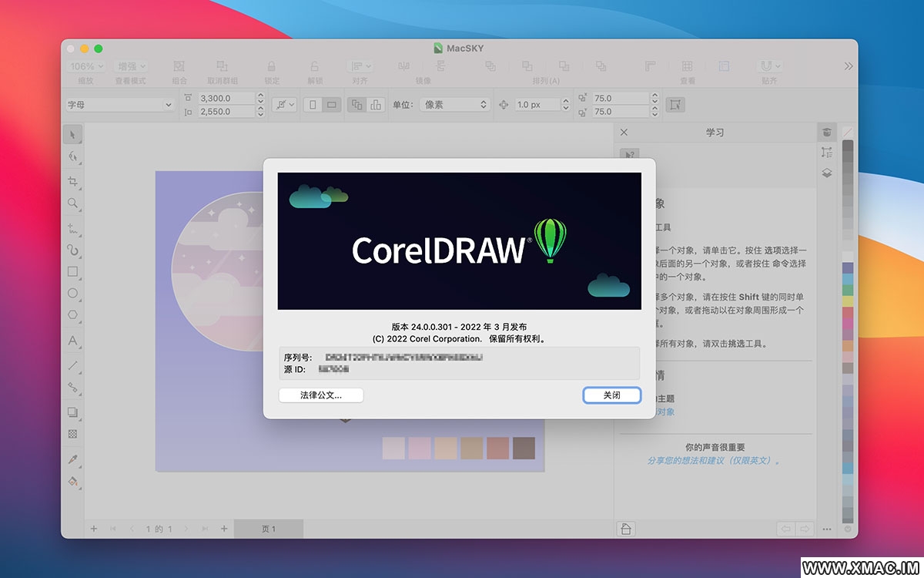The width and height of the screenshot is (924, 578).
Task: Select the Polygon tool
Action: coord(72,314)
